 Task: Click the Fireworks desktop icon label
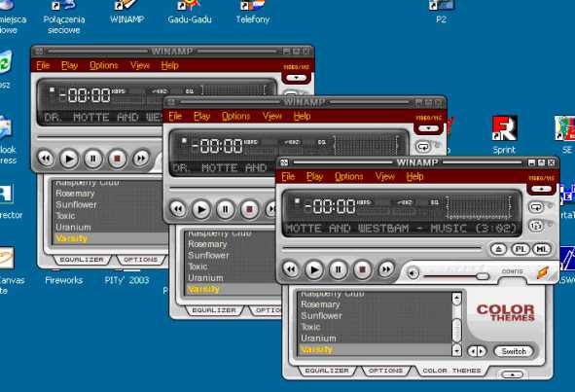coord(64,280)
